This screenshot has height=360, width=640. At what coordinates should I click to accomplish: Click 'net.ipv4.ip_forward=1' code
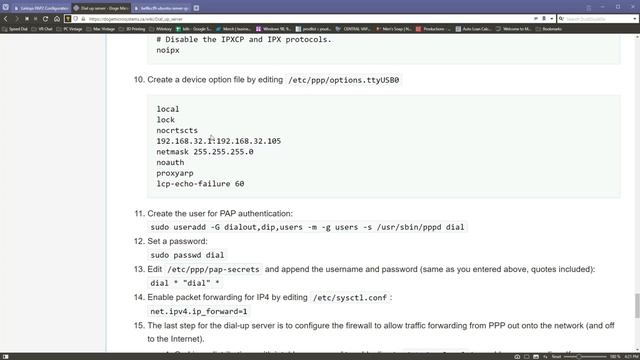tap(199, 311)
